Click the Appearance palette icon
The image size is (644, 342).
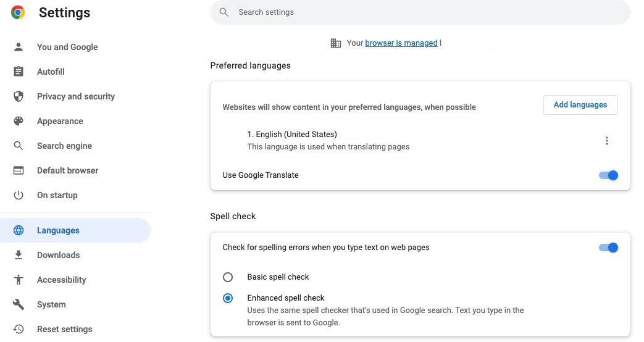19,121
